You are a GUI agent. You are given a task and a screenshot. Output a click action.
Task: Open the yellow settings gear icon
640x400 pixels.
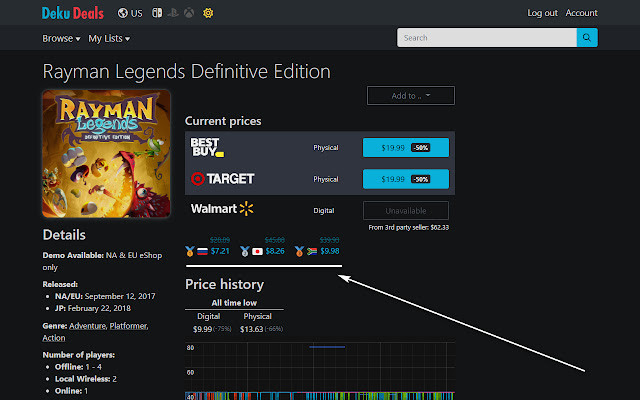point(208,13)
